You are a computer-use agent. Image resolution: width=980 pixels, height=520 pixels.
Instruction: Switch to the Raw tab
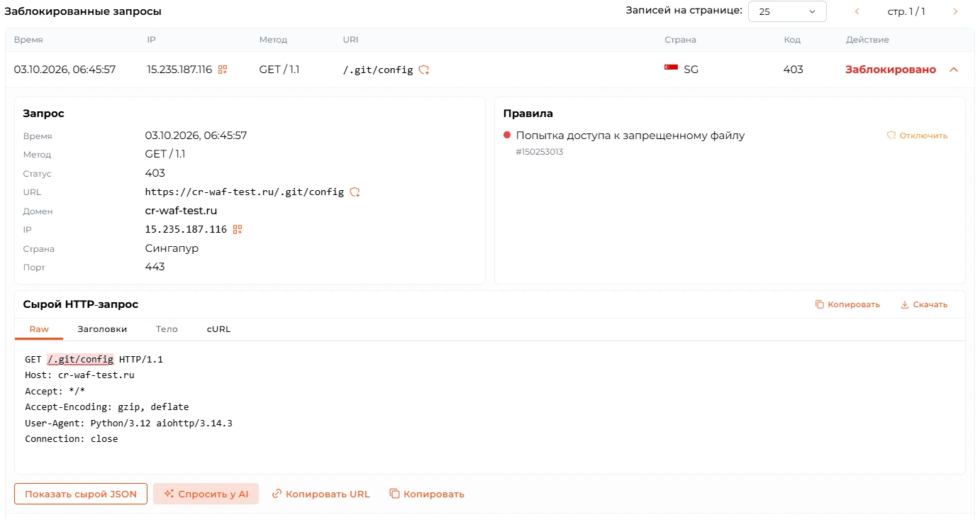39,329
